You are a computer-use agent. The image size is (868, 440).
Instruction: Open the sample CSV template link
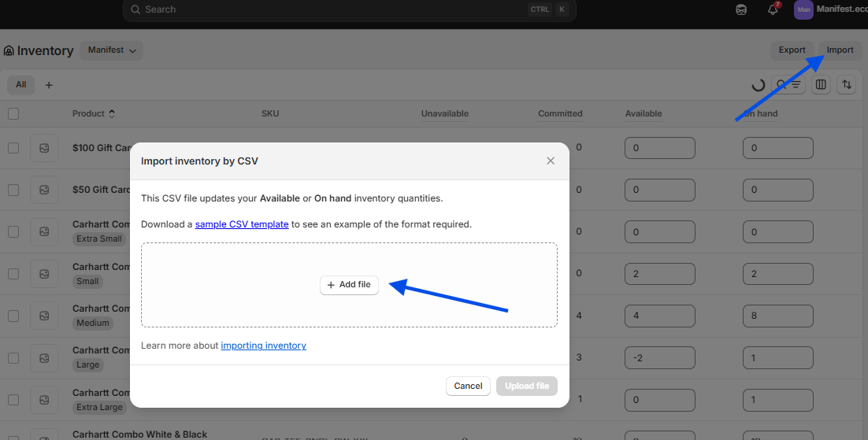coord(242,224)
